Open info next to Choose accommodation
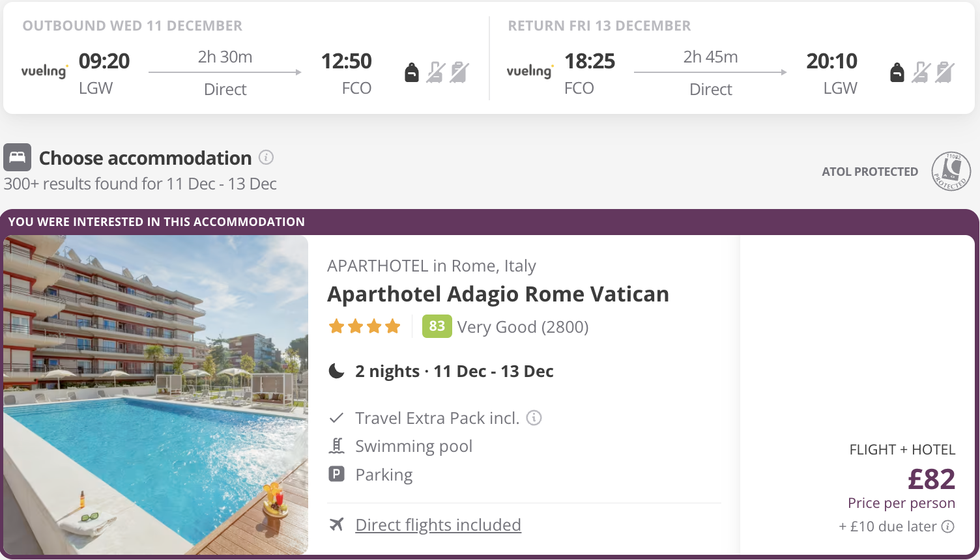The width and height of the screenshot is (980, 560). coord(266,158)
